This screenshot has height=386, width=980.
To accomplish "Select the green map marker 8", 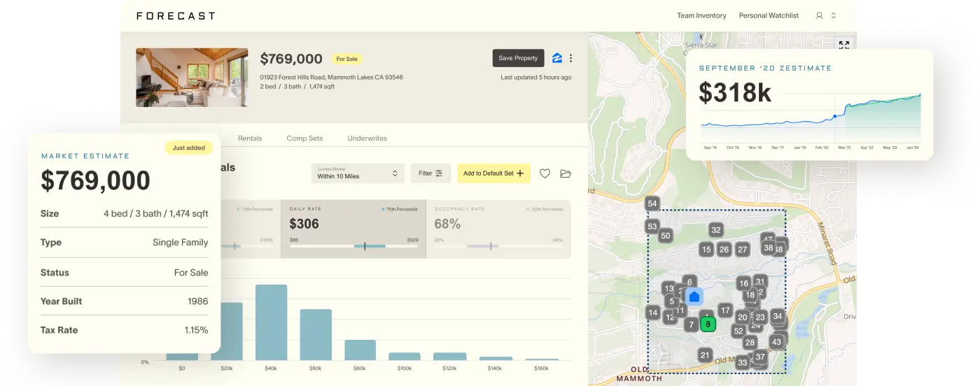I will click(x=708, y=324).
